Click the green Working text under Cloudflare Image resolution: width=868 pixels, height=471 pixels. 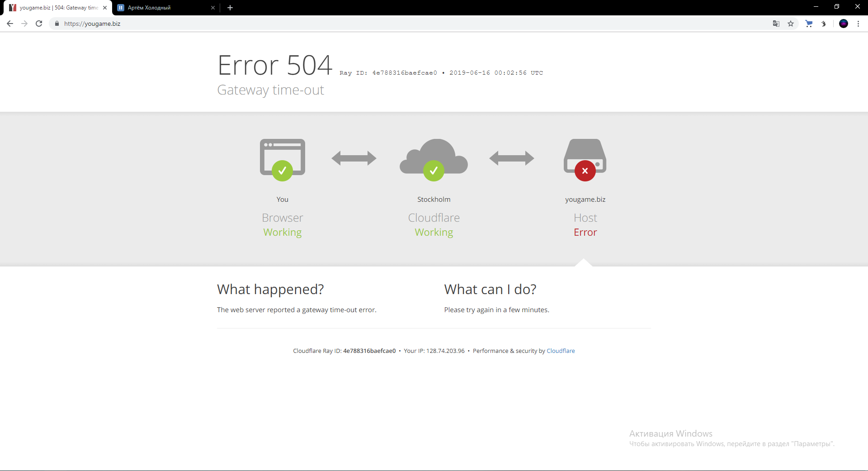[434, 232]
